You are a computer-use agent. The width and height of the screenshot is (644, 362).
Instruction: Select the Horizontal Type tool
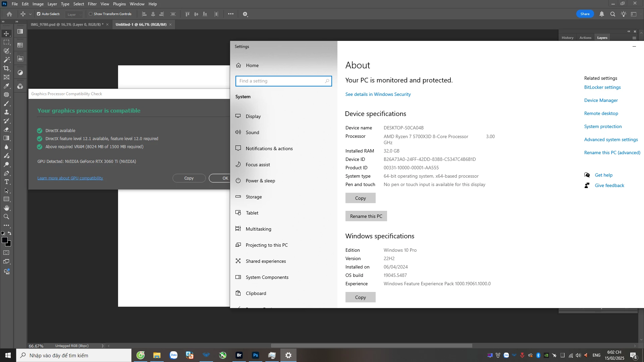(x=6, y=182)
